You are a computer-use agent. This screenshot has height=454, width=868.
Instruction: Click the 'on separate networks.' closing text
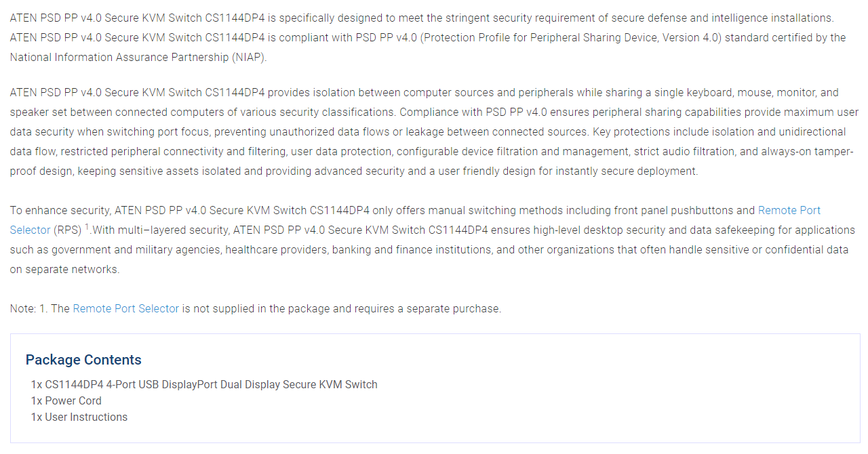(64, 270)
